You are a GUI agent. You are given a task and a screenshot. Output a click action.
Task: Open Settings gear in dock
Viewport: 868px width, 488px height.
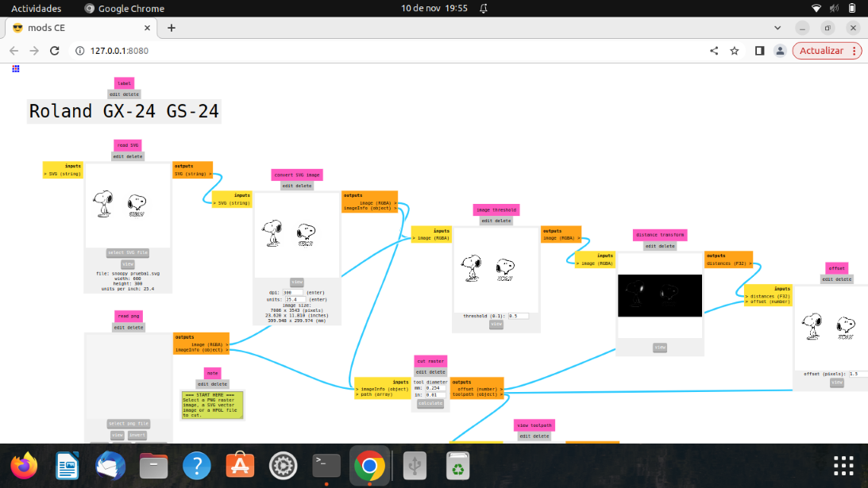click(283, 465)
